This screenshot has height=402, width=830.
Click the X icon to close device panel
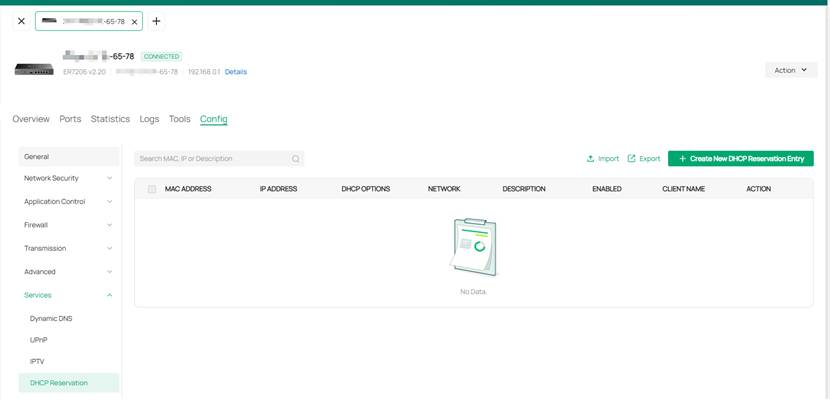21,21
